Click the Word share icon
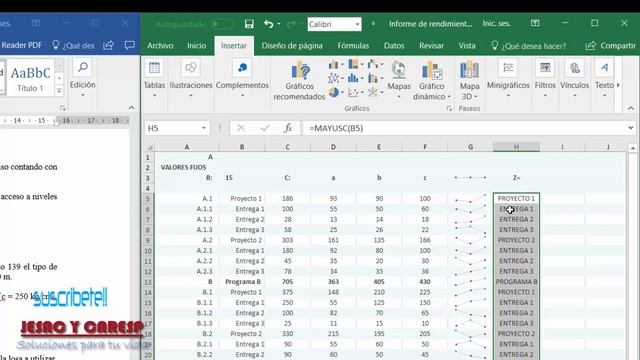 click(109, 45)
